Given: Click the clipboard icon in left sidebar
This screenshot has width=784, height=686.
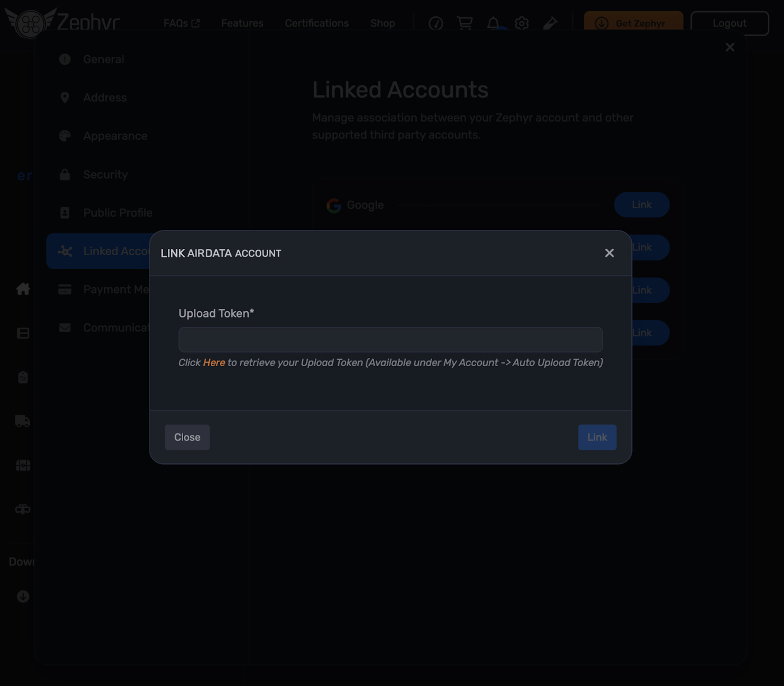Looking at the screenshot, I should pos(23,377).
